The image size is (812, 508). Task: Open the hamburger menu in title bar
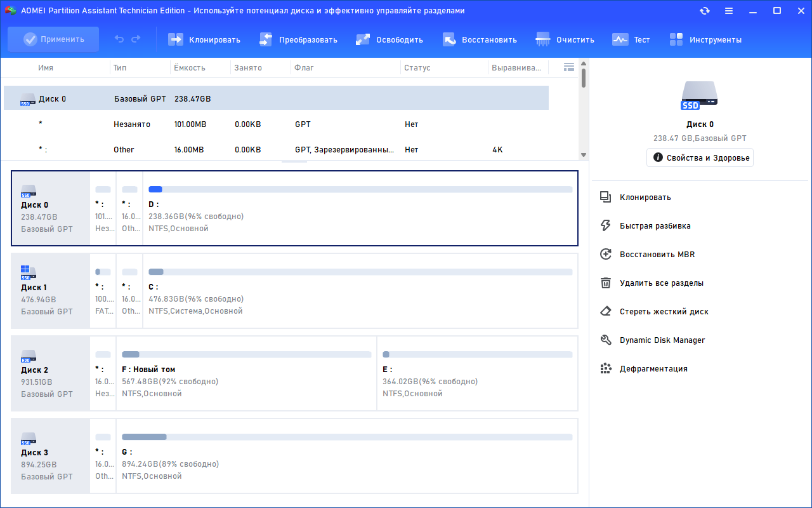click(x=729, y=11)
